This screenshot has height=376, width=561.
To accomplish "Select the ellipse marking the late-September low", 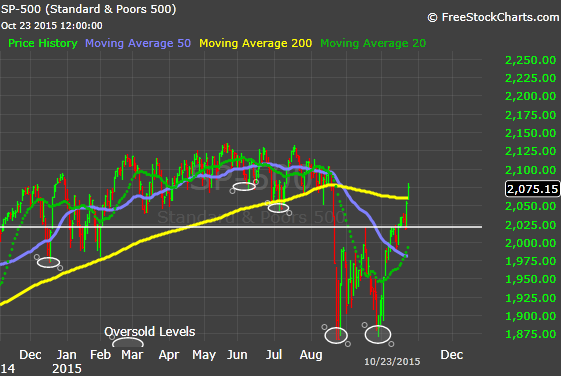I will click(x=378, y=335).
